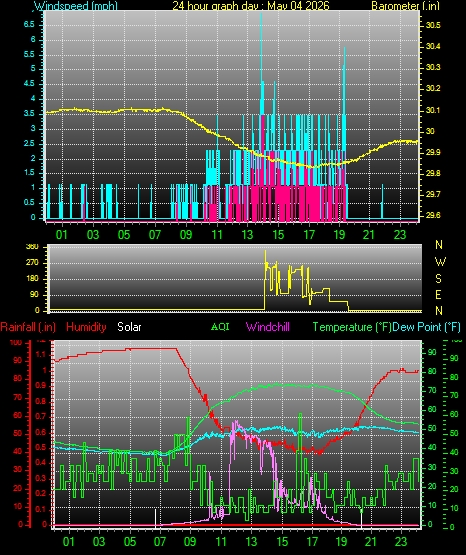Click hour label 23 under bottom graph

pos(401,542)
